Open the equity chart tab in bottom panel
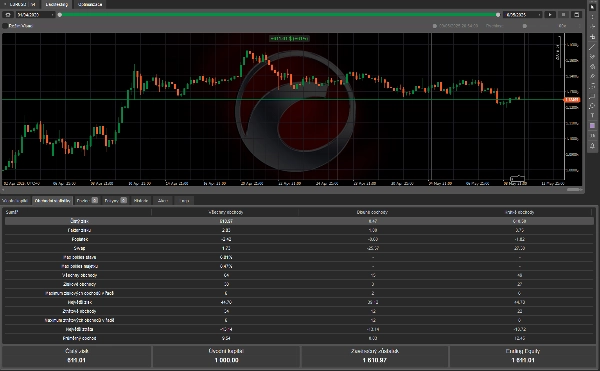 [x=15, y=200]
